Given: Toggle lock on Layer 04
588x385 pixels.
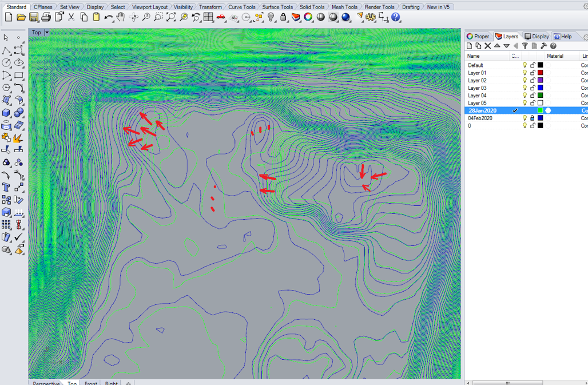Looking at the screenshot, I should pyautogui.click(x=533, y=95).
